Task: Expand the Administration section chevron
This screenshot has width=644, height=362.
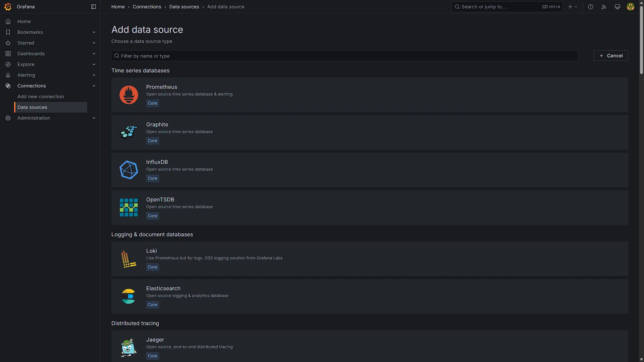Action: tap(94, 118)
